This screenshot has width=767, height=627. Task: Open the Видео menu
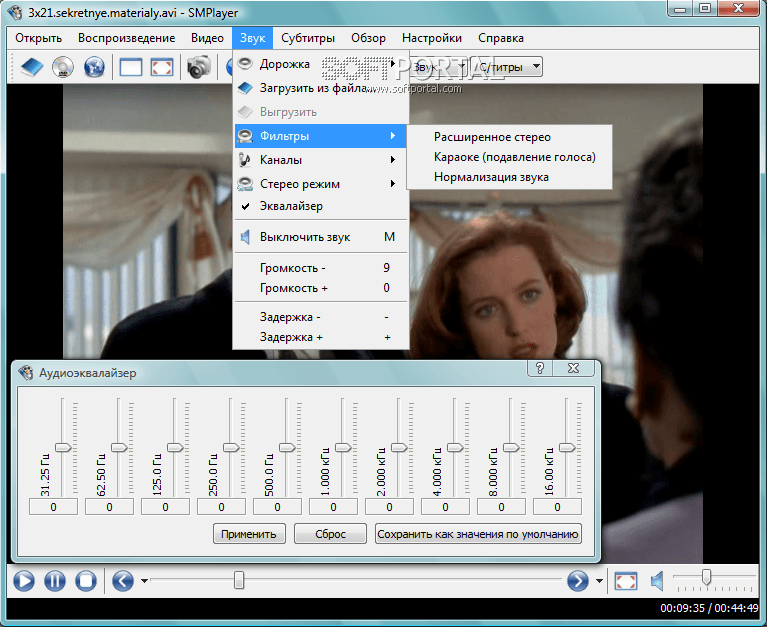tap(207, 38)
